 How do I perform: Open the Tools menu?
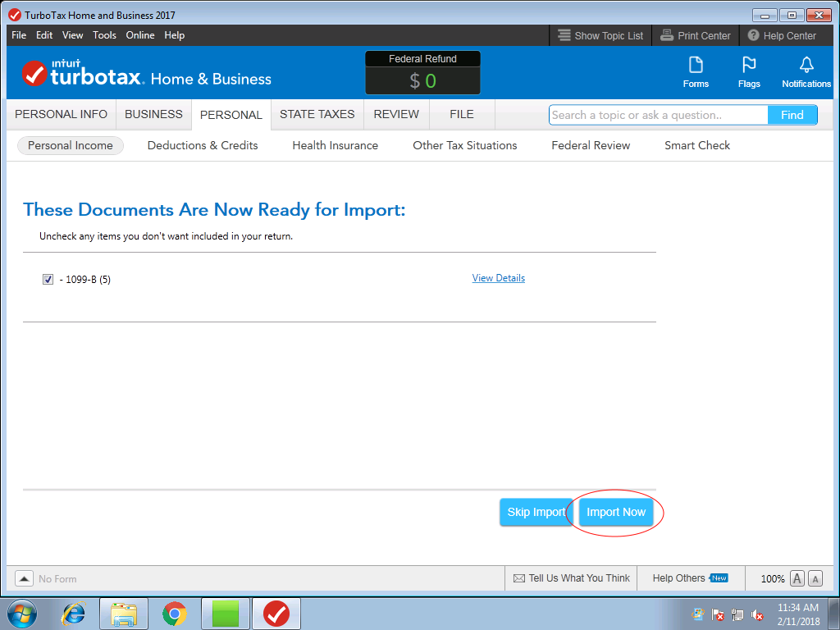tap(104, 35)
